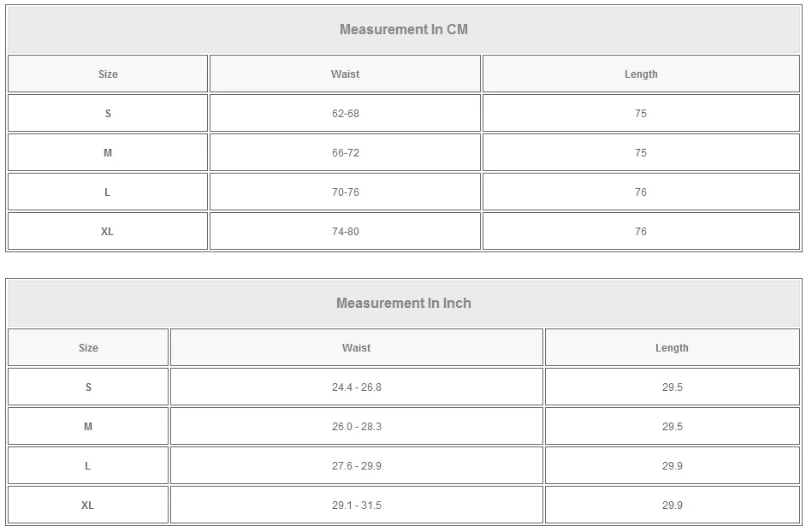Click the length 29.5 cell in the S row

tap(672, 387)
